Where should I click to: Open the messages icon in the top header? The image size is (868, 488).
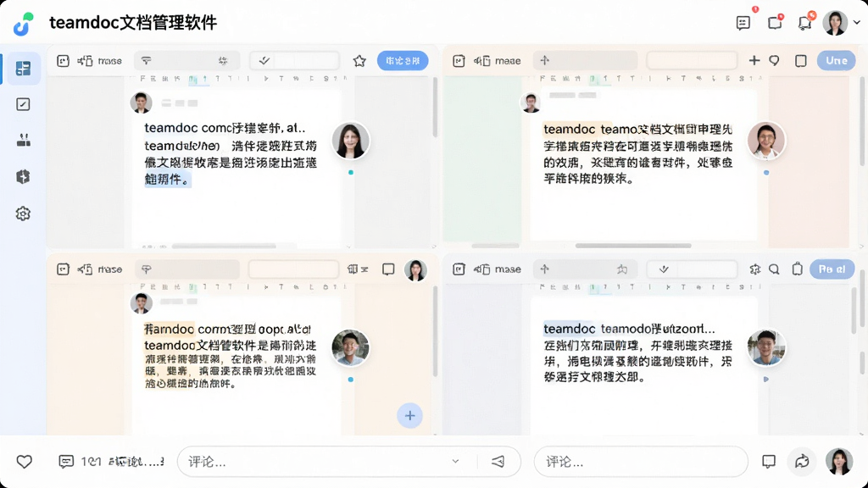743,23
